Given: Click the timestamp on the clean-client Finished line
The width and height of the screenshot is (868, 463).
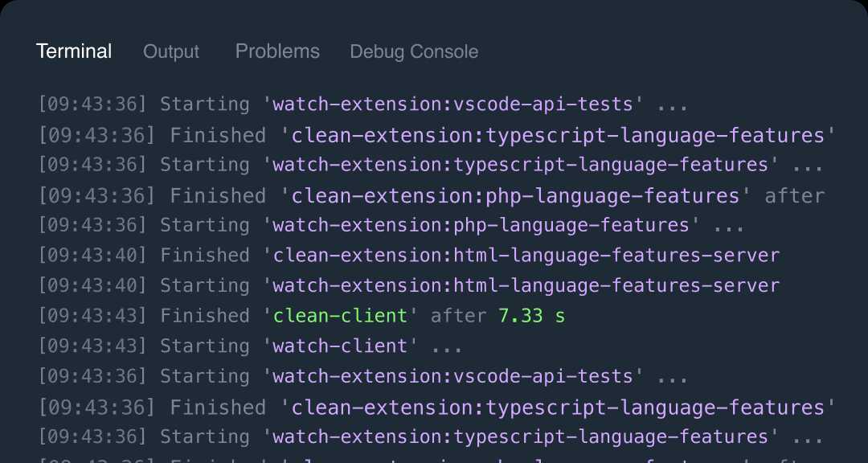Looking at the screenshot, I should pyautogui.click(x=93, y=316).
